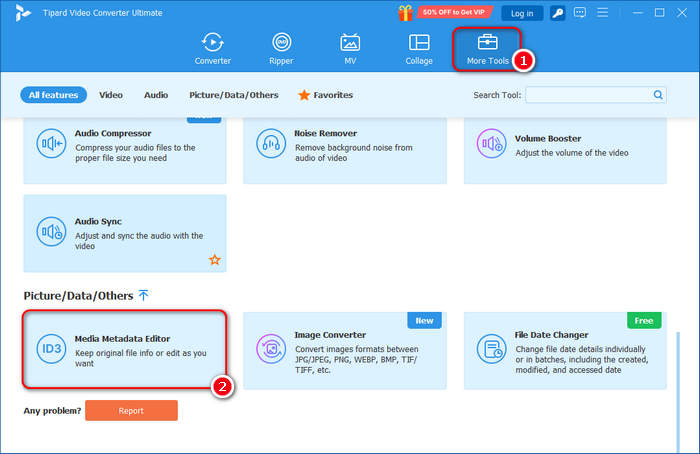Filter by Picture/Data/Others category

tap(233, 95)
